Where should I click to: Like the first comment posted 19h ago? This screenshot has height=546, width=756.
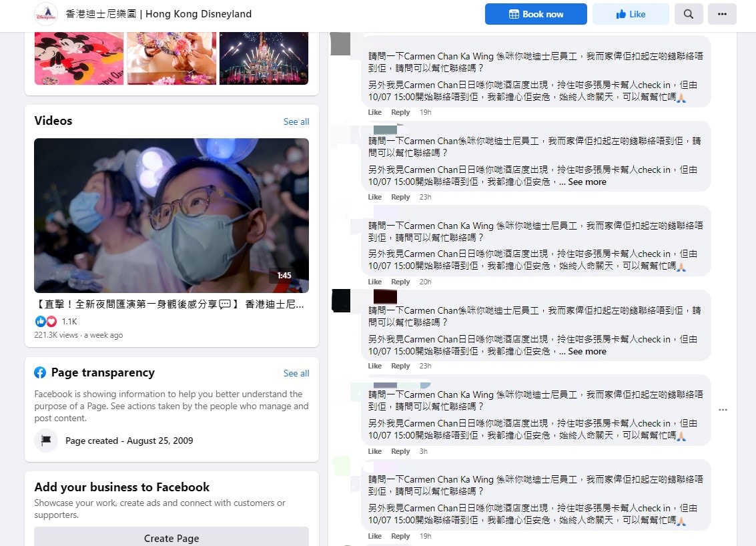(375, 112)
